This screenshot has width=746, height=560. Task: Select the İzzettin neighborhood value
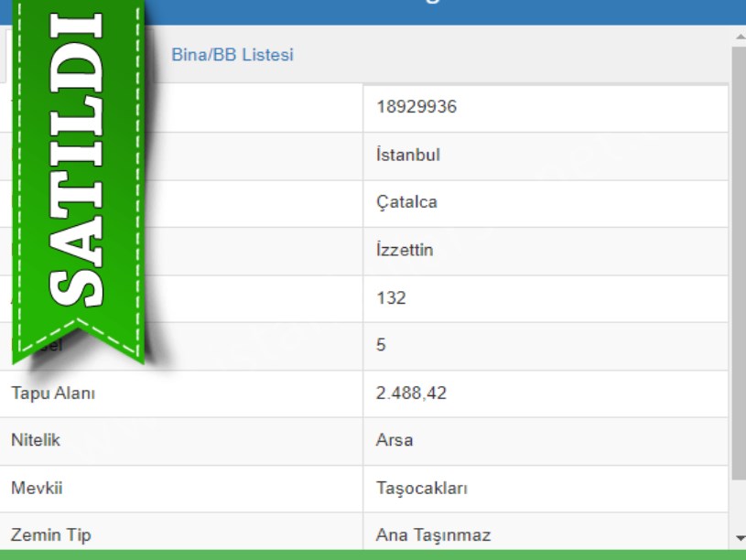[x=405, y=250]
